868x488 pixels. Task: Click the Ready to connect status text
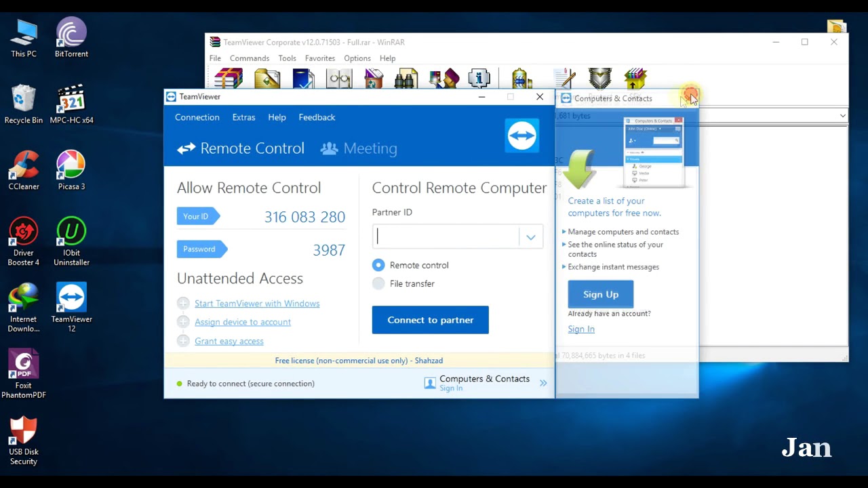click(x=251, y=384)
